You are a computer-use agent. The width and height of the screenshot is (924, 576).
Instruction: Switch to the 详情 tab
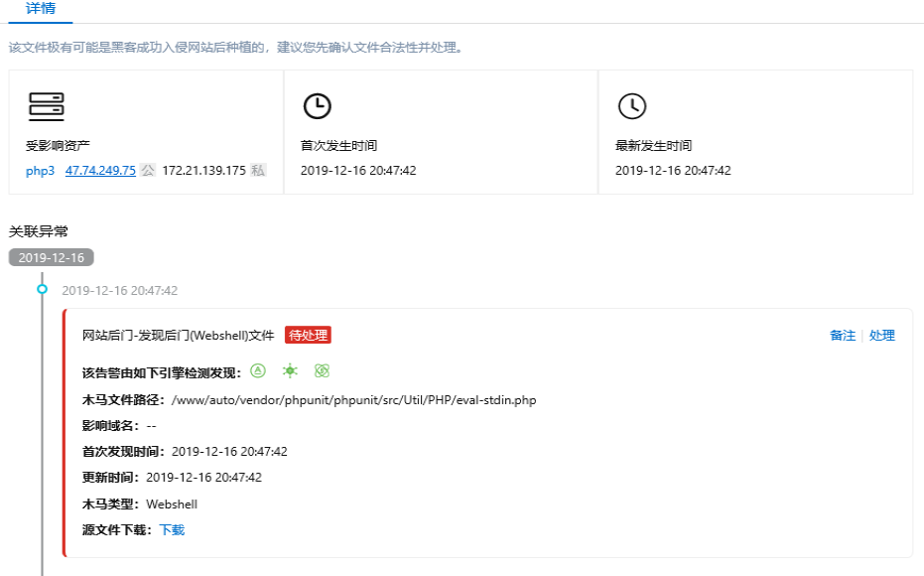[41, 9]
